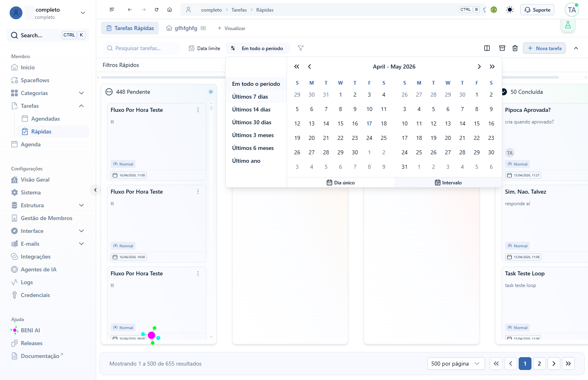Screen dimensions: 588x380
Task: Open options menu of first Fluxo Por Hora Teste card
Action: click(x=198, y=110)
